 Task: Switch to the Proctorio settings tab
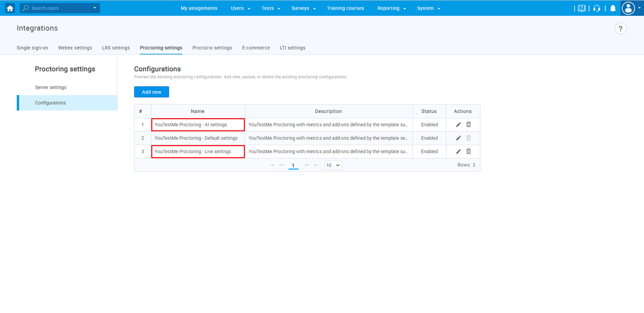coord(212,48)
